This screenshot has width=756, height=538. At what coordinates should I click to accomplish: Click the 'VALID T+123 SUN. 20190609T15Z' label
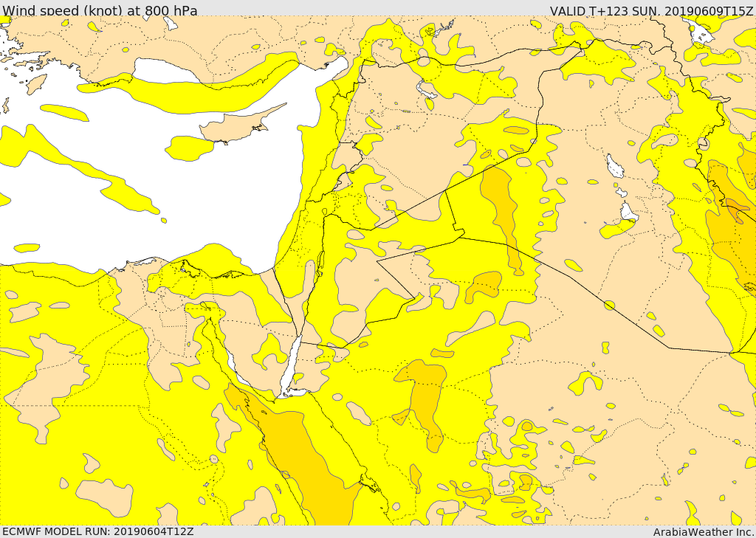(x=651, y=10)
